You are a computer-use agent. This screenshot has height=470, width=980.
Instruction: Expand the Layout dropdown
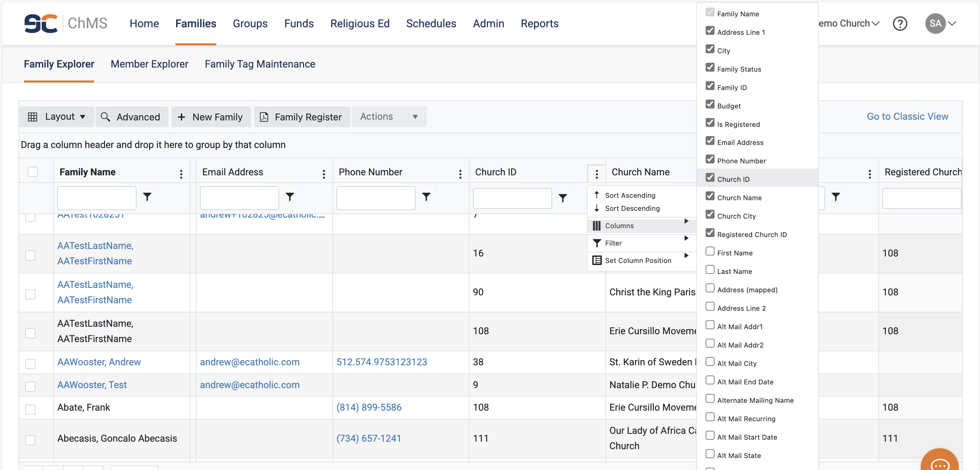coord(56,117)
